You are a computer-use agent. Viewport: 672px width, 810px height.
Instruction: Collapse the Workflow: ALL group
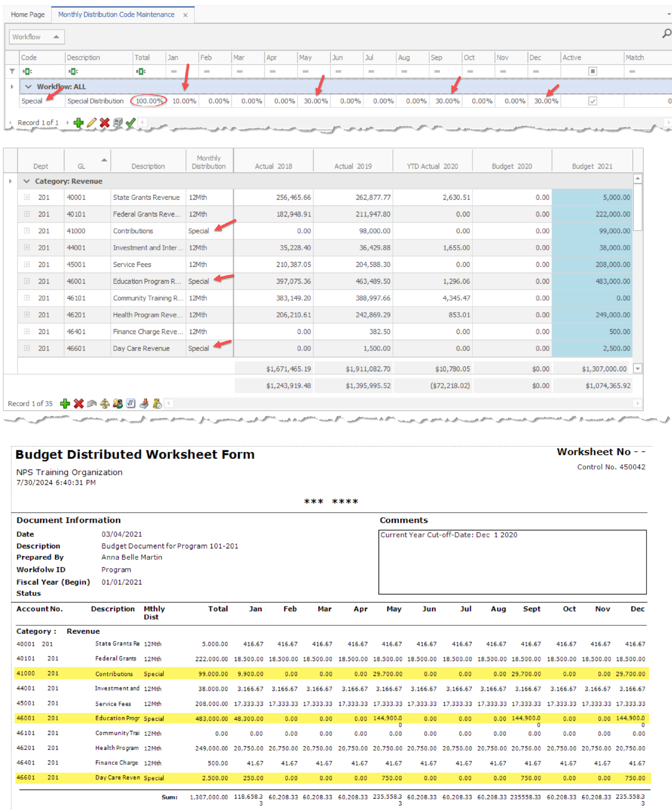coord(28,87)
